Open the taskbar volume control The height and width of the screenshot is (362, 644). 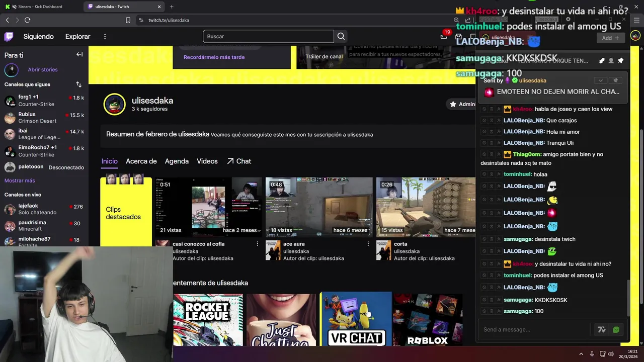[611, 354]
